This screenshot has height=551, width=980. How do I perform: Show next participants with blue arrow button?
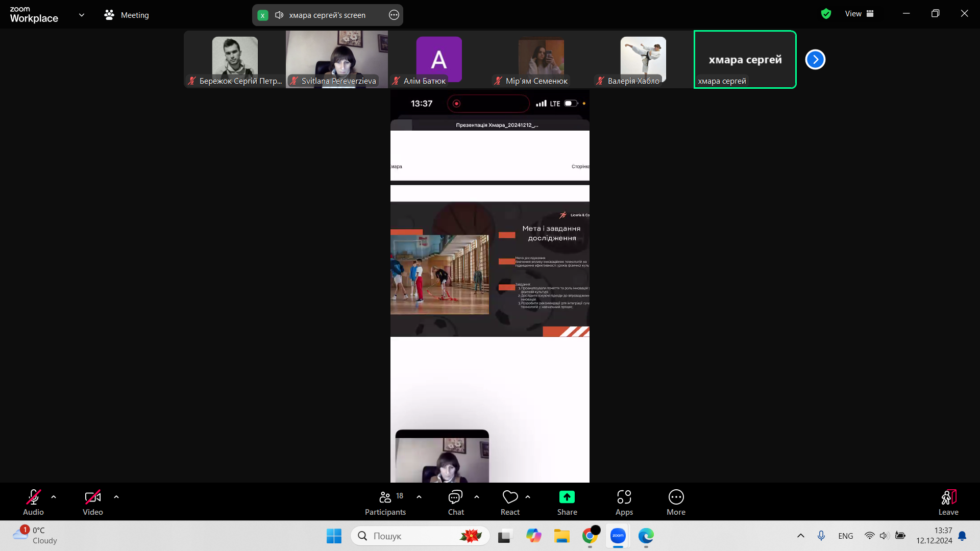point(815,60)
